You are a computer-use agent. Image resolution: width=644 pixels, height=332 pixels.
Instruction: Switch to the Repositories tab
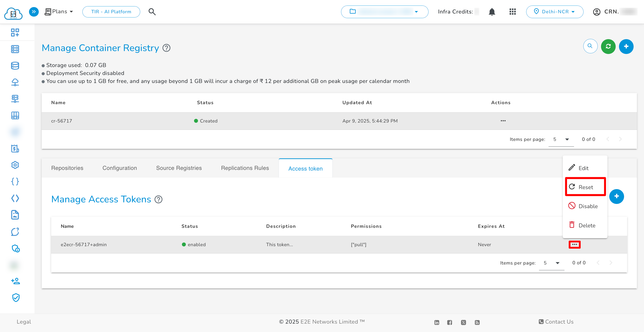click(x=67, y=168)
